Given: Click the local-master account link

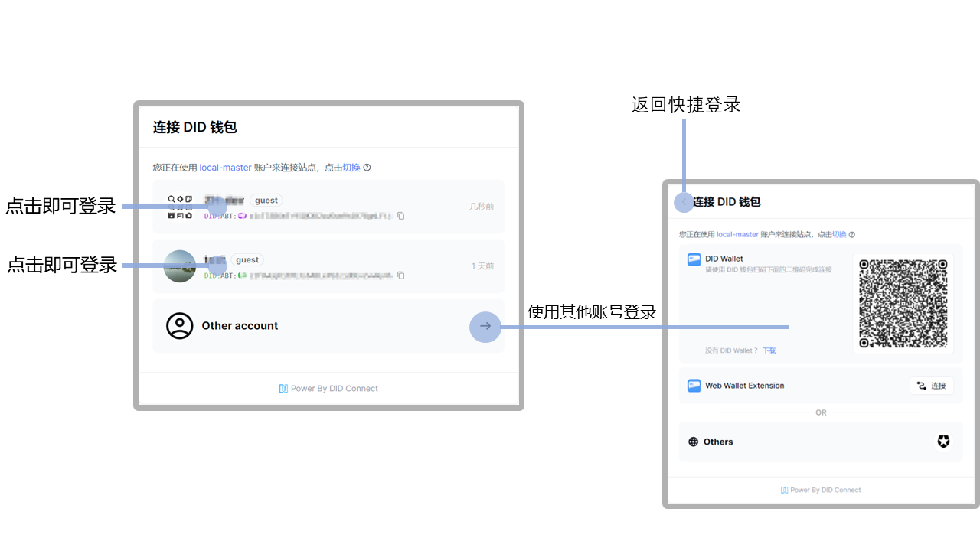Looking at the screenshot, I should pos(224,168).
